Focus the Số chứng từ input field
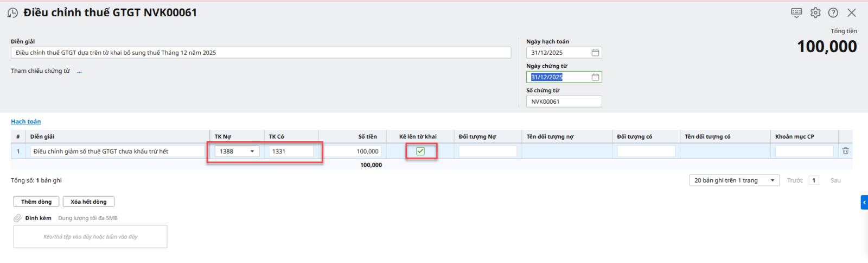The image size is (868, 263). coord(564,102)
